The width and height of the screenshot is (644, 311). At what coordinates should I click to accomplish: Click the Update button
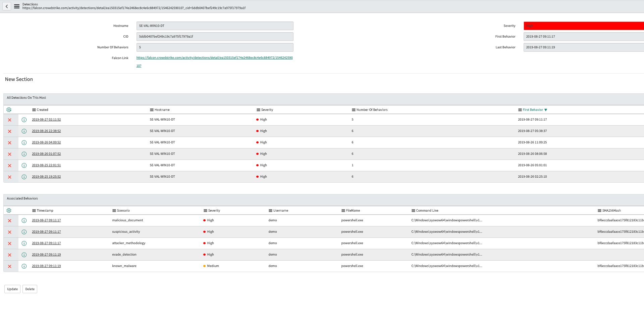point(12,289)
